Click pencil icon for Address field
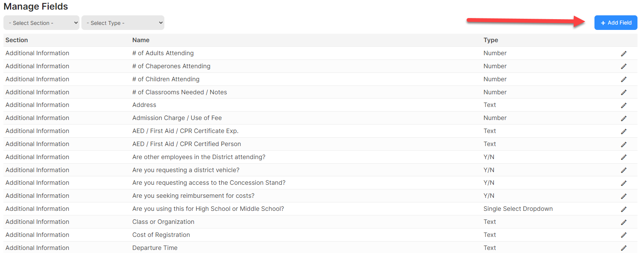Viewport: 644px width, 253px height. 624,105
